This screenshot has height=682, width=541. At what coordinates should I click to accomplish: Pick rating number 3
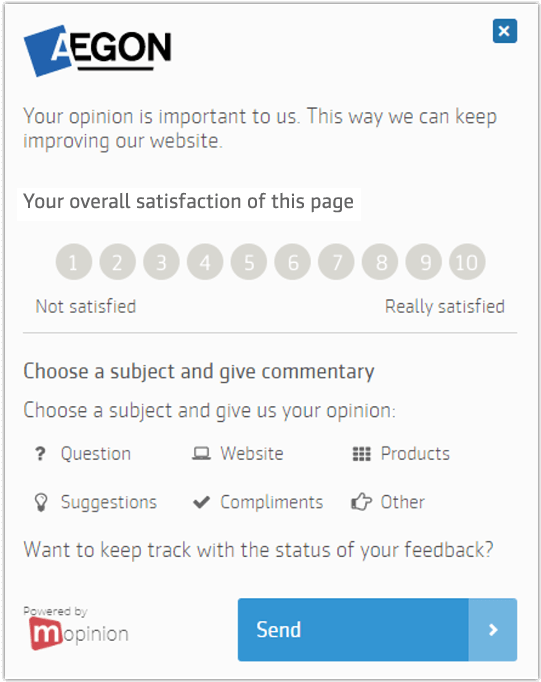(161, 262)
